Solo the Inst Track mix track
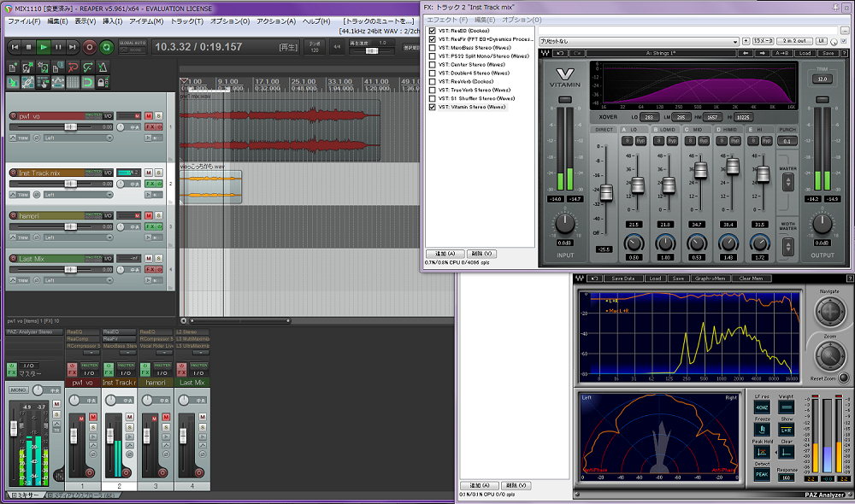 pos(158,173)
